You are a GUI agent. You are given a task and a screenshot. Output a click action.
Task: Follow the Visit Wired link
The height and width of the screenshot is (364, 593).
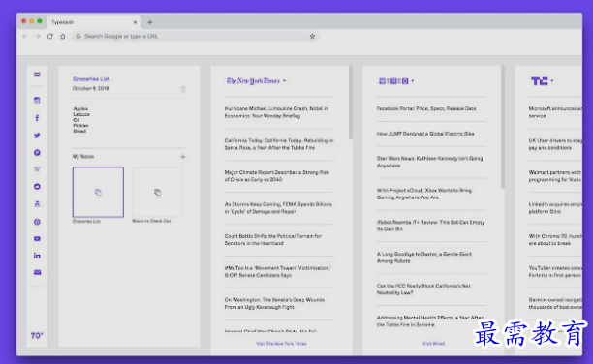click(433, 344)
